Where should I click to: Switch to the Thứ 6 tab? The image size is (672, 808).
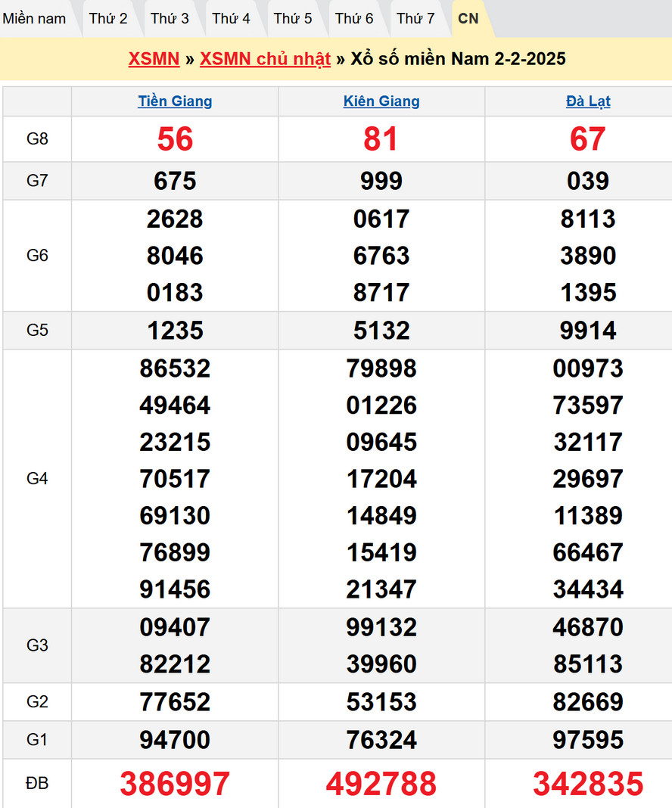coord(354,19)
